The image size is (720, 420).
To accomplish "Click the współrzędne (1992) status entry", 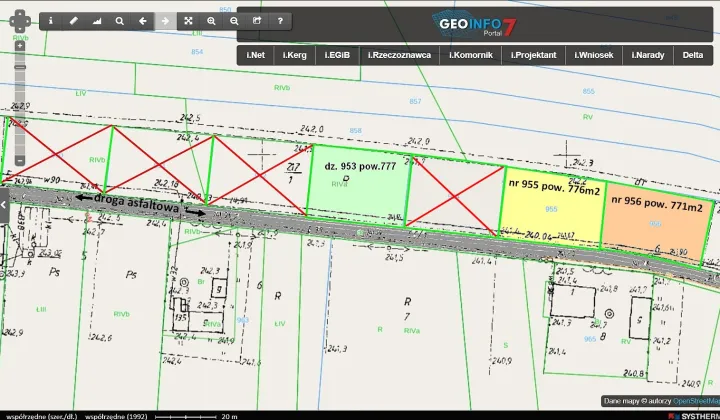I will tap(116, 416).
